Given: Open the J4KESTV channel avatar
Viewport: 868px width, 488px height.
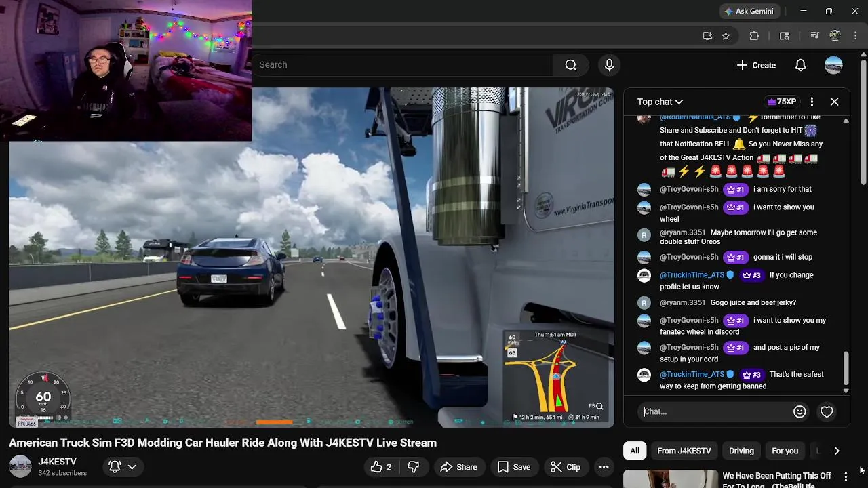Looking at the screenshot, I should click(x=20, y=466).
